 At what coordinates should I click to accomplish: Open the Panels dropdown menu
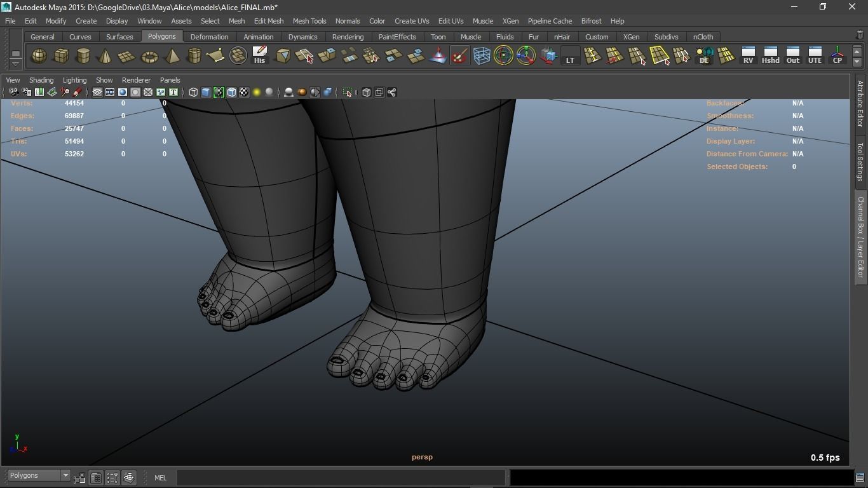[x=170, y=80]
